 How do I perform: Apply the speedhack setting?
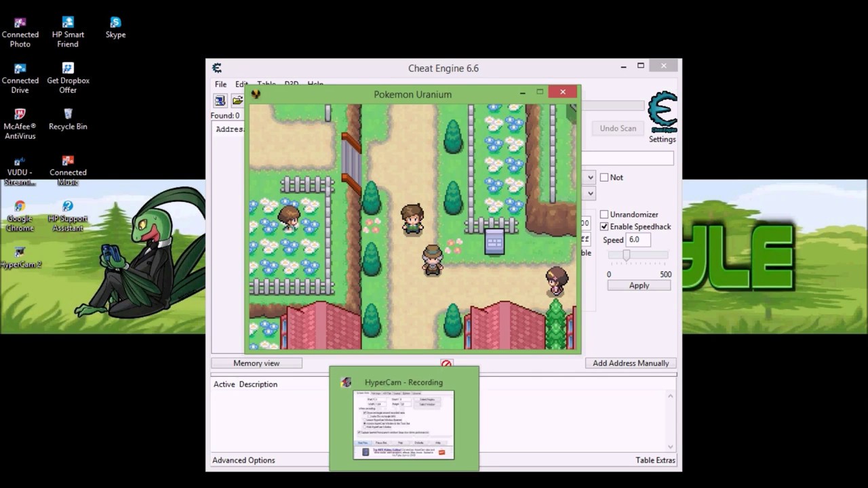[639, 285]
